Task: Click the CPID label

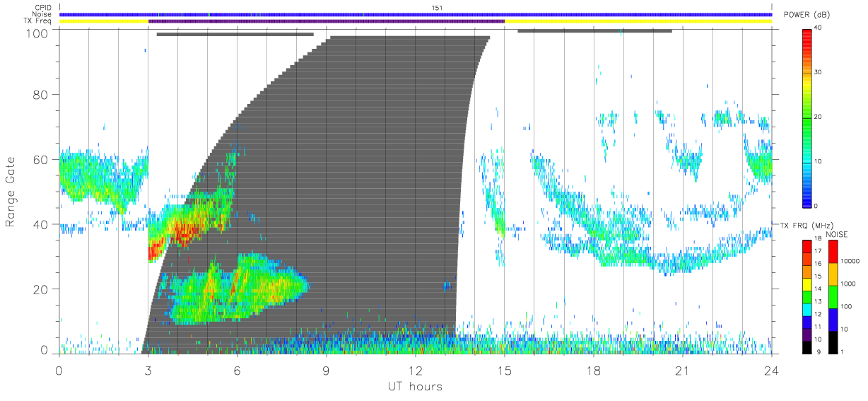Action: pyautogui.click(x=42, y=8)
